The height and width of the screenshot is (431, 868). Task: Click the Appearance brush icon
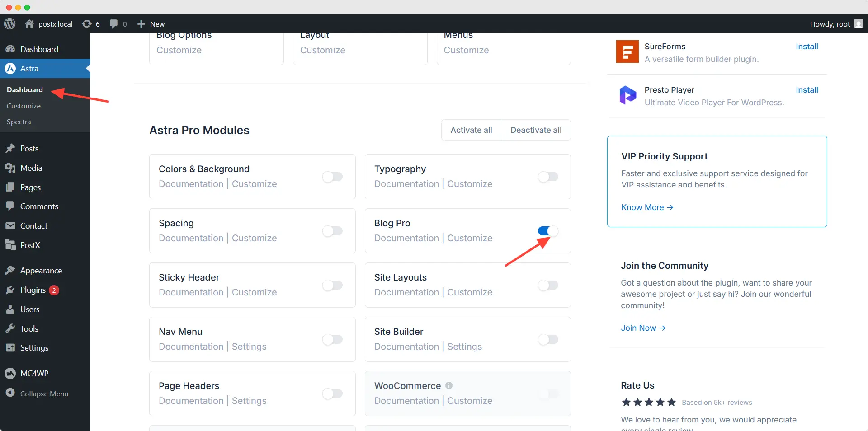(10, 270)
